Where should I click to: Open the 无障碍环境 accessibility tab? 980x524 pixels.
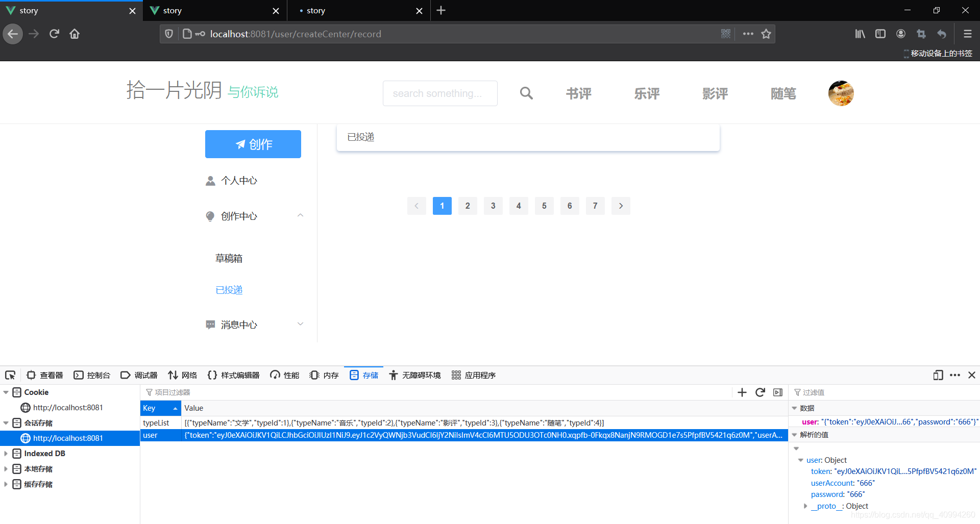(414, 375)
